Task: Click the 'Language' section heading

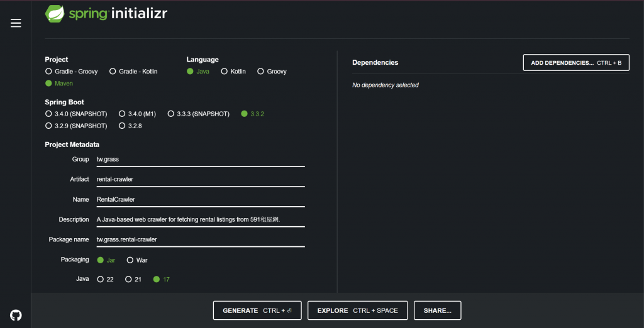Action: tap(203, 60)
